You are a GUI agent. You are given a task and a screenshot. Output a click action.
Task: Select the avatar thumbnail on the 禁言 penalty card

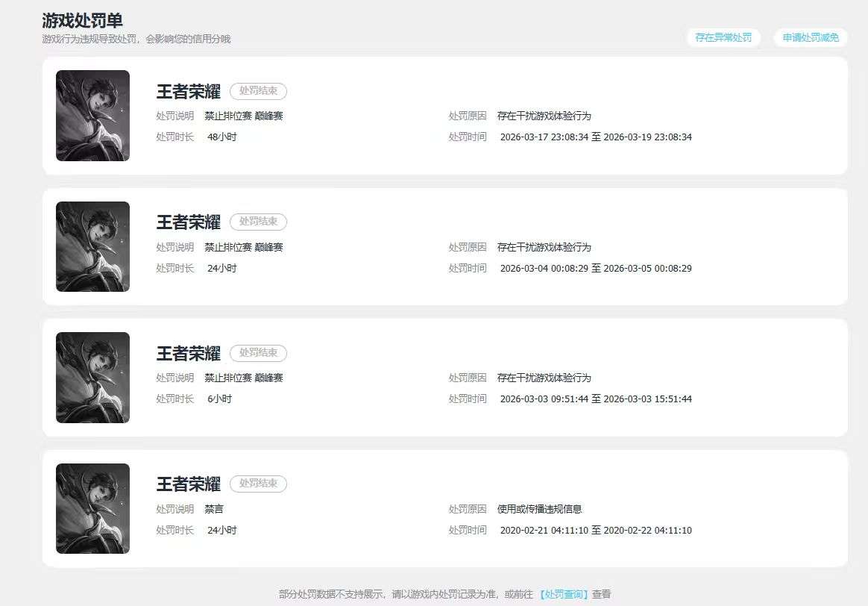pos(93,508)
